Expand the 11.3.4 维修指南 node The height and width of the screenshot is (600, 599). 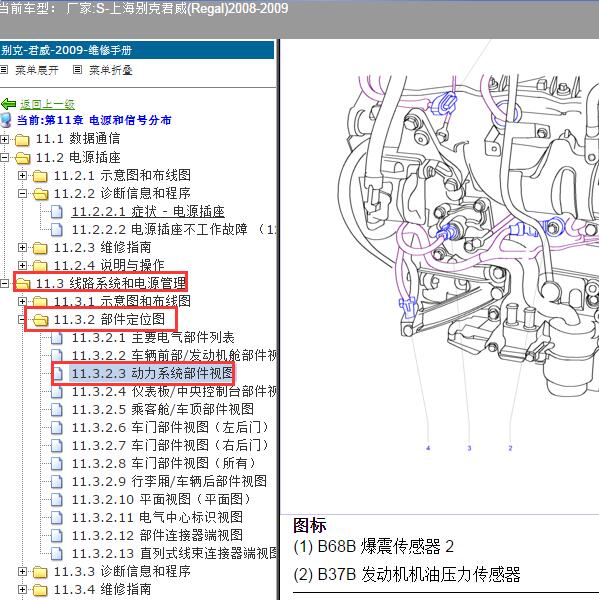click(x=23, y=590)
